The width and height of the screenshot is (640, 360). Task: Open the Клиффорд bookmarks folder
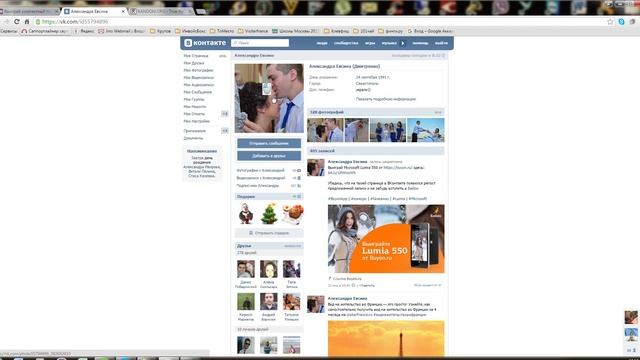tap(337, 31)
